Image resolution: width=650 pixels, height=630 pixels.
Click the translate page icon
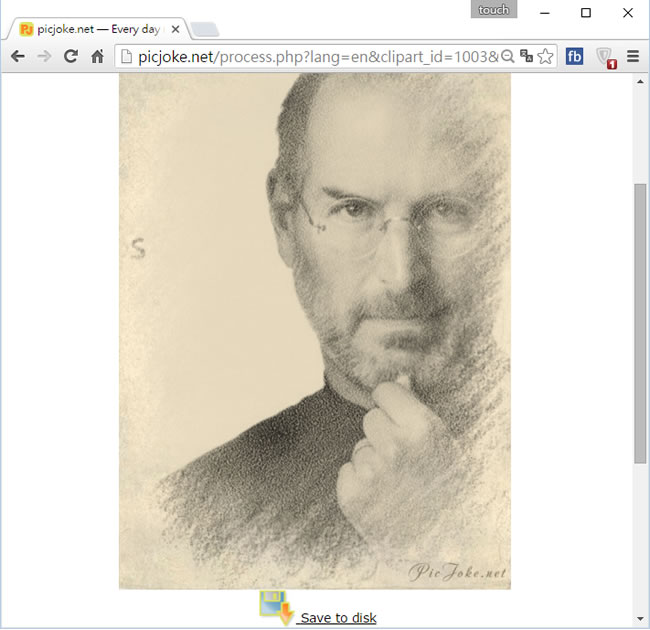(x=526, y=57)
